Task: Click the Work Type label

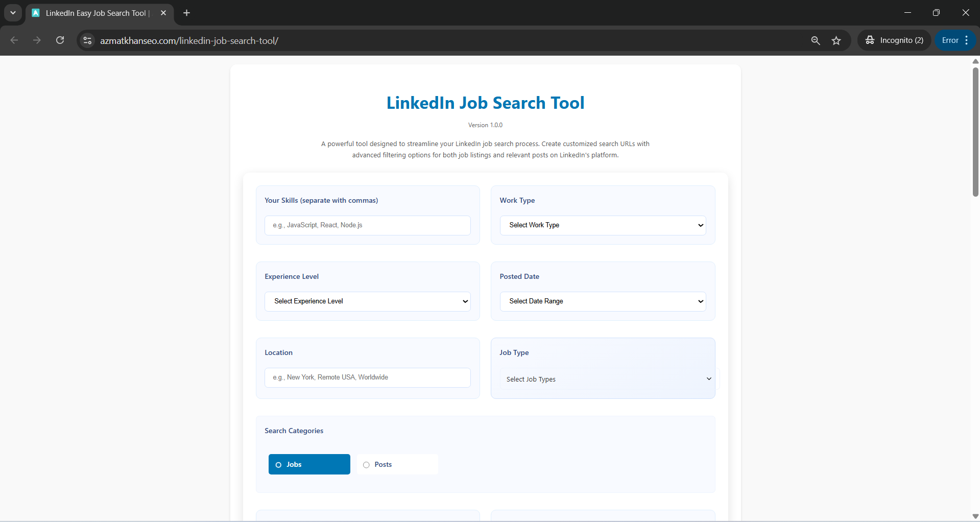Action: pos(517,200)
